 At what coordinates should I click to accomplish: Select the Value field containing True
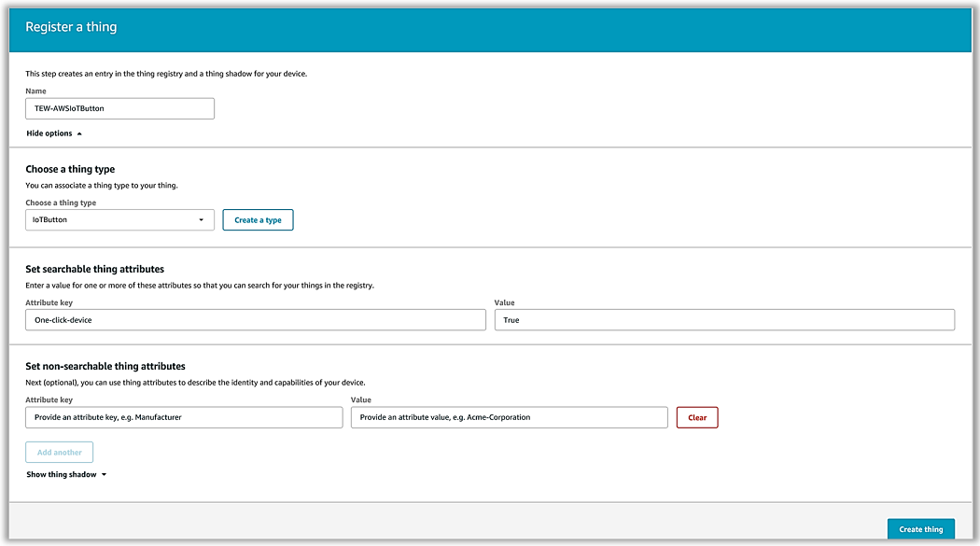(723, 320)
